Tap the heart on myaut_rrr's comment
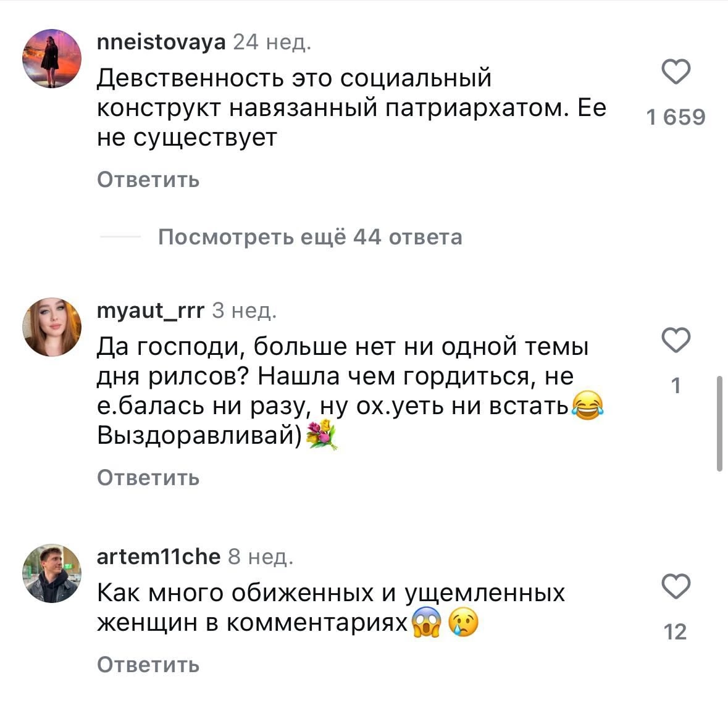The height and width of the screenshot is (703, 728). [676, 340]
